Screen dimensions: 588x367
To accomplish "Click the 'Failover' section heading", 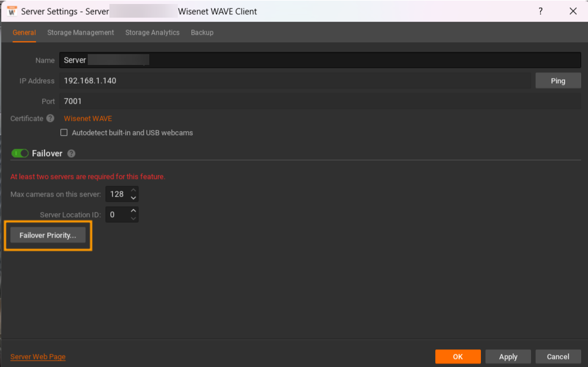I will click(47, 153).
